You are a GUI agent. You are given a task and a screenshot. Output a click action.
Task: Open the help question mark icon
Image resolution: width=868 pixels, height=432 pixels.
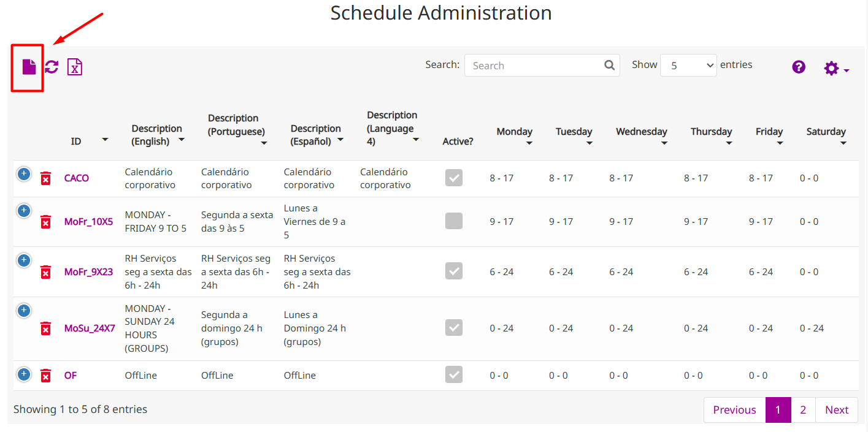[x=799, y=67]
